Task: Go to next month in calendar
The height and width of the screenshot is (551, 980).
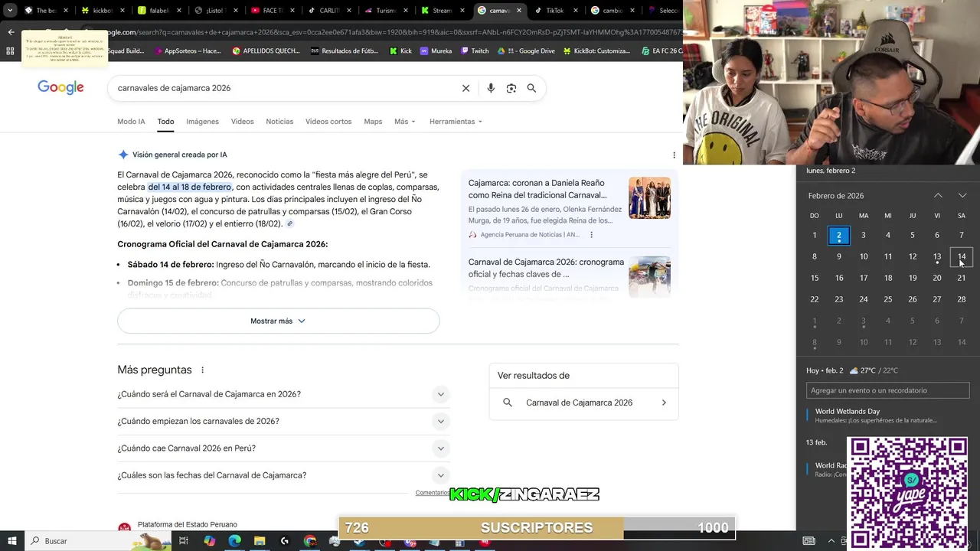Action: click(962, 196)
